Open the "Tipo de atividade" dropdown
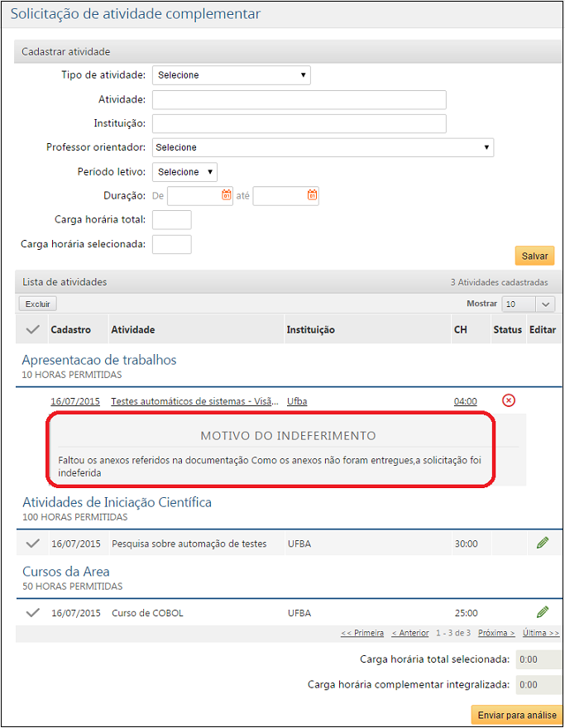The height and width of the screenshot is (728, 565). [231, 74]
